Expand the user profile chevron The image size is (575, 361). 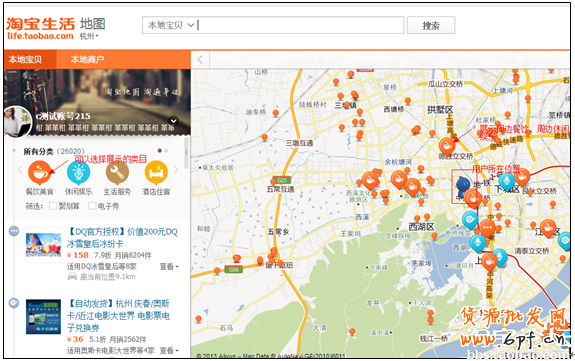click(x=173, y=121)
